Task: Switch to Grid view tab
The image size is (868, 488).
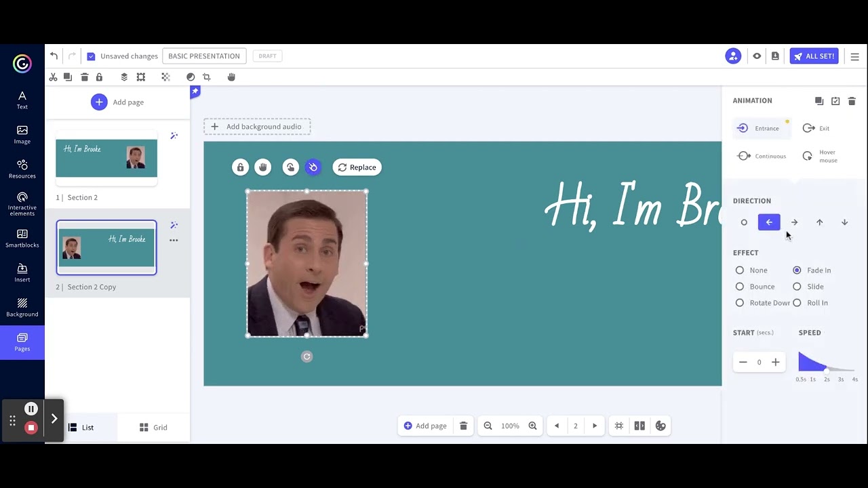Action: point(153,428)
